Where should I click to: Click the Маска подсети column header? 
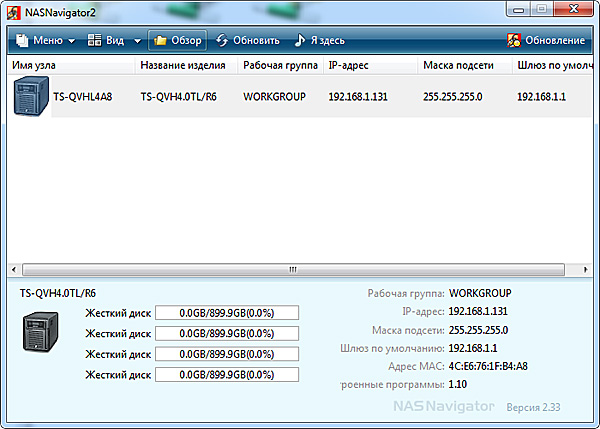[x=463, y=66]
